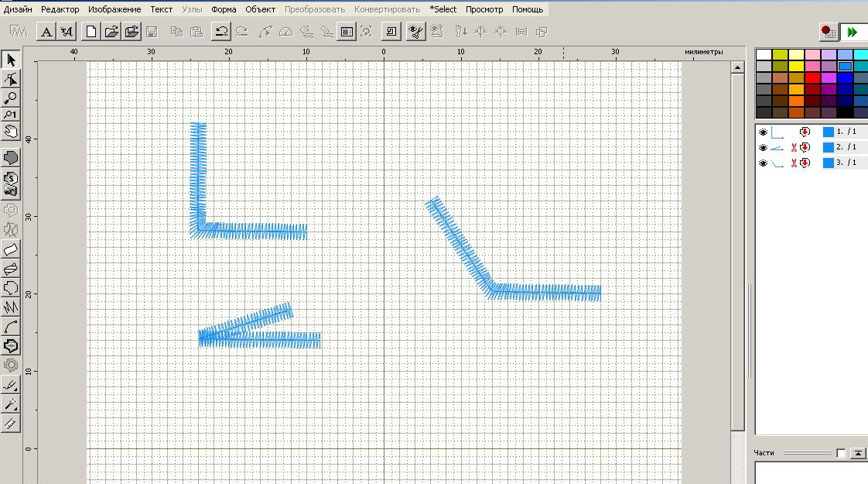Select the zigzag stitch tool
Image resolution: width=868 pixels, height=484 pixels.
pos(11,307)
